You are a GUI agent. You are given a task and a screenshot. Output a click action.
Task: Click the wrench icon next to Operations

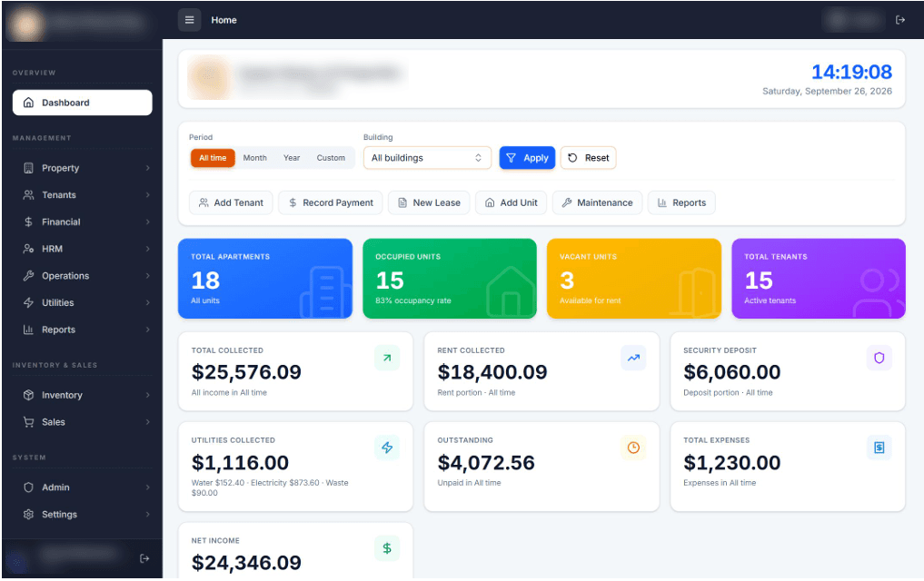click(x=28, y=276)
